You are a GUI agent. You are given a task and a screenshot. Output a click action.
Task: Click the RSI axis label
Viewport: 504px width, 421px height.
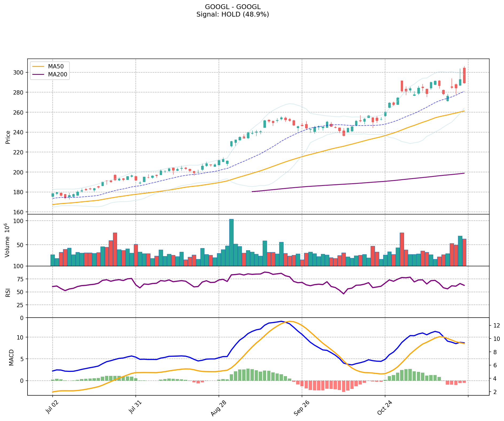8,293
